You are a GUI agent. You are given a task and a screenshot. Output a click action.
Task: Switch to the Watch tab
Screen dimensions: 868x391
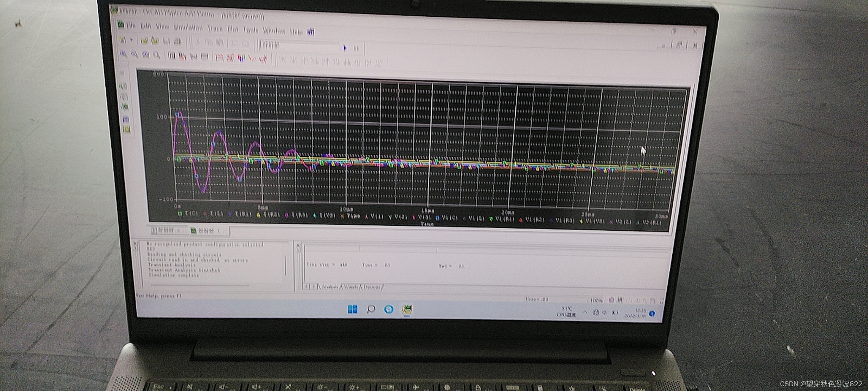(351, 287)
